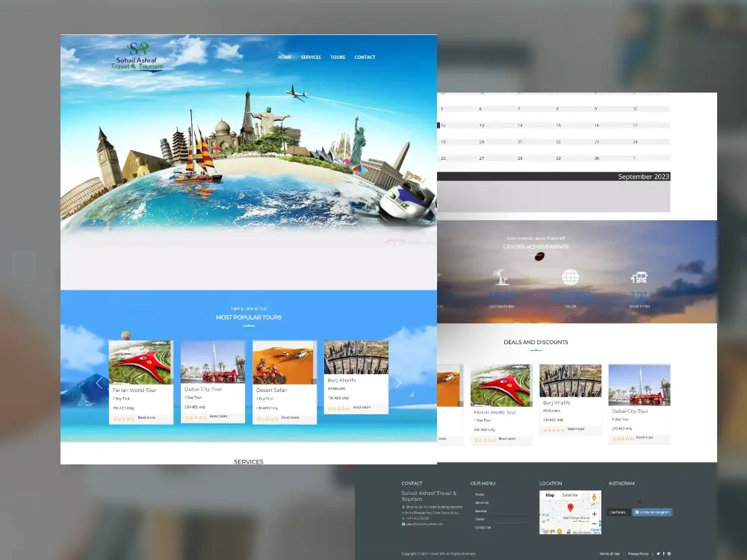Open the Burj Khalifa thumbnail in Deals and Discounts

pyautogui.click(x=570, y=381)
